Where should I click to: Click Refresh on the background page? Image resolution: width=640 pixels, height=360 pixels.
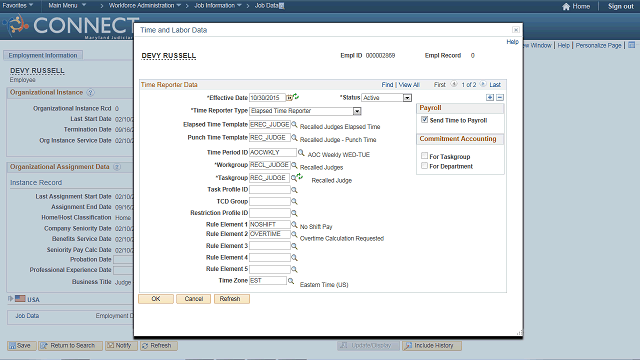[159, 346]
